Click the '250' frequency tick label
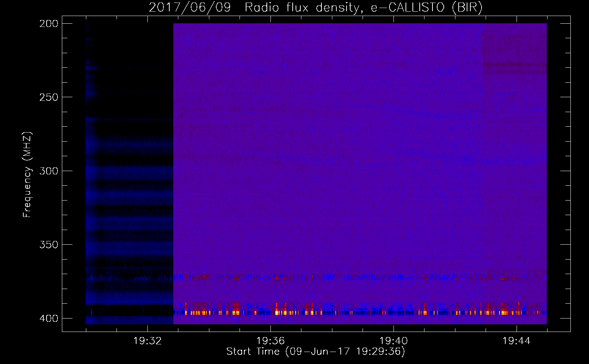The width and height of the screenshot is (589, 364). click(x=49, y=97)
